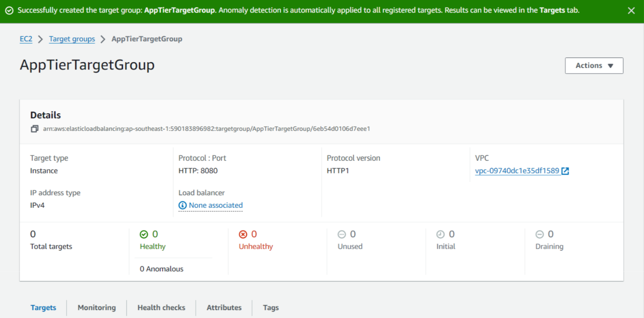Click the 0 Anomalous text

(x=161, y=269)
